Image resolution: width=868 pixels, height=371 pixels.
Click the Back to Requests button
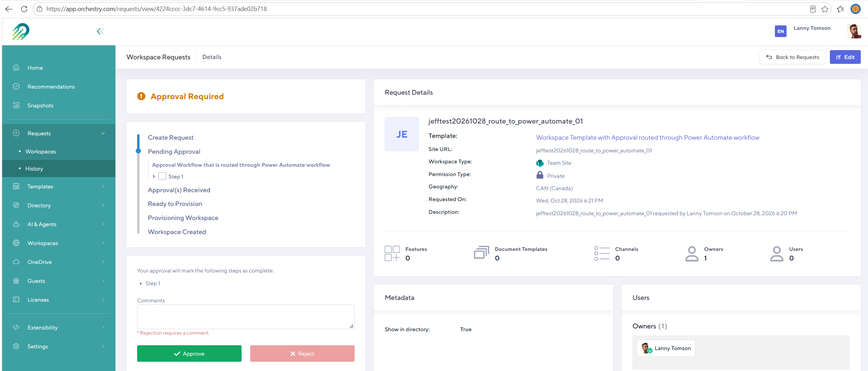792,57
